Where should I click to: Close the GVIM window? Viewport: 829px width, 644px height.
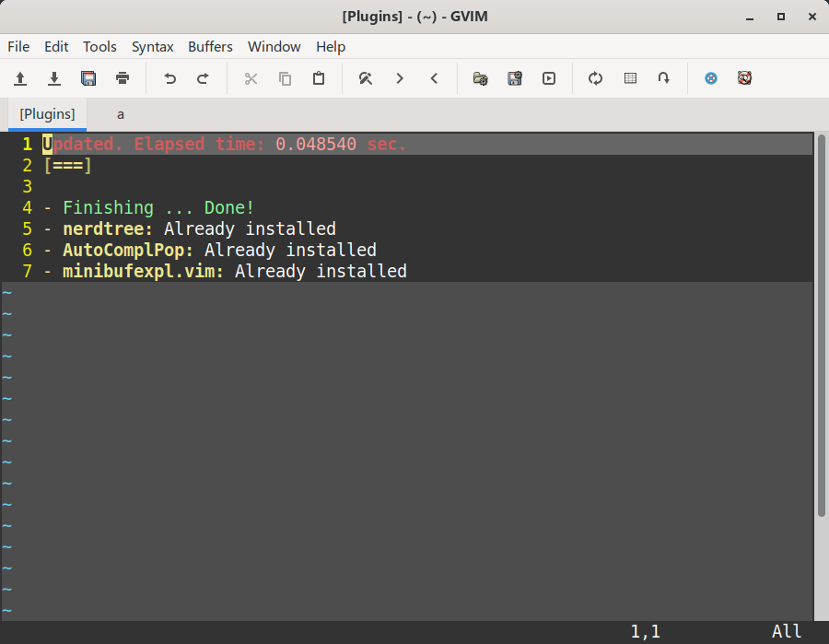(812, 17)
